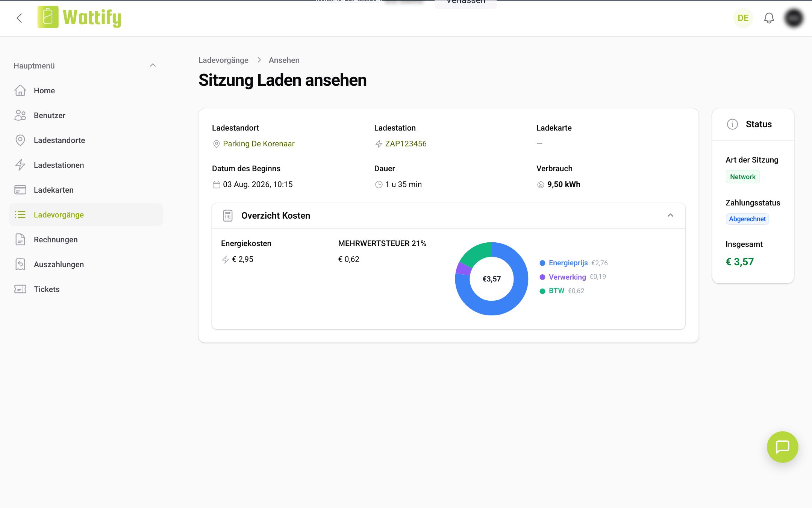Click the 9,50 kWh consumption value
This screenshot has height=508, width=812.
(x=564, y=184)
